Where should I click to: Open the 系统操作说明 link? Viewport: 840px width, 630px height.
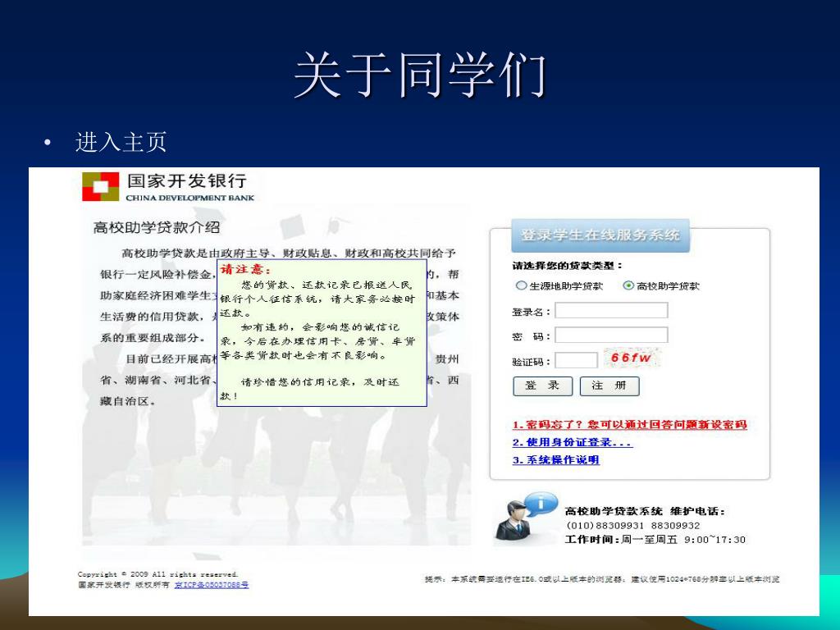(555, 459)
